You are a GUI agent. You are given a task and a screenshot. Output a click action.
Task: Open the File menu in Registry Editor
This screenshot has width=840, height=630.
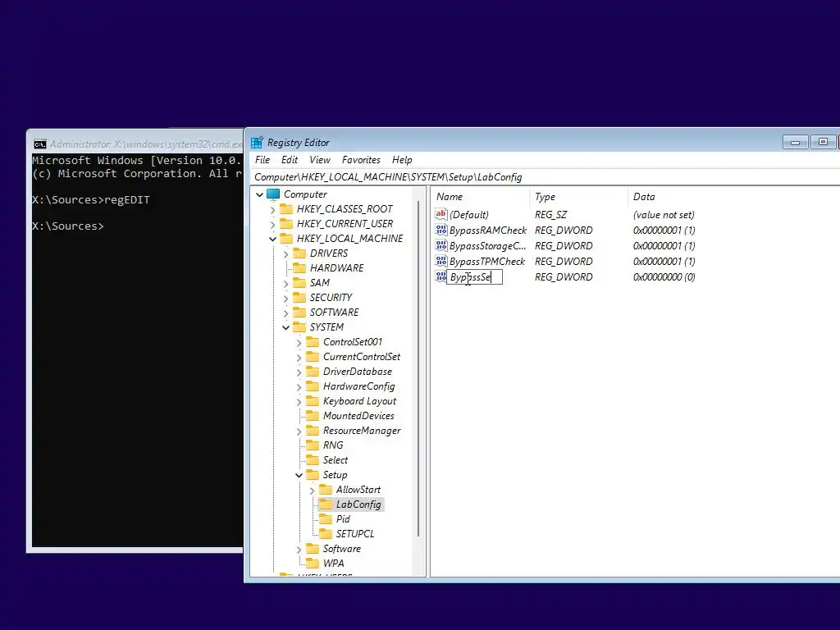(262, 160)
